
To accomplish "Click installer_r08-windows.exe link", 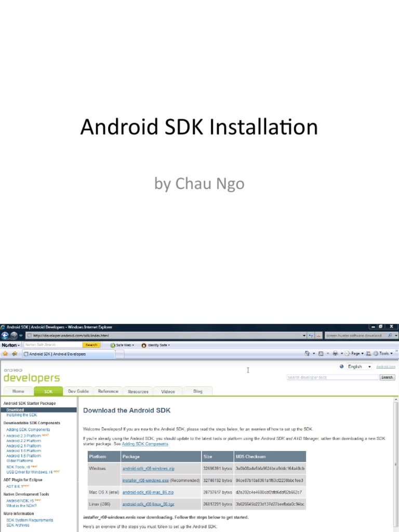I will tap(145, 481).
